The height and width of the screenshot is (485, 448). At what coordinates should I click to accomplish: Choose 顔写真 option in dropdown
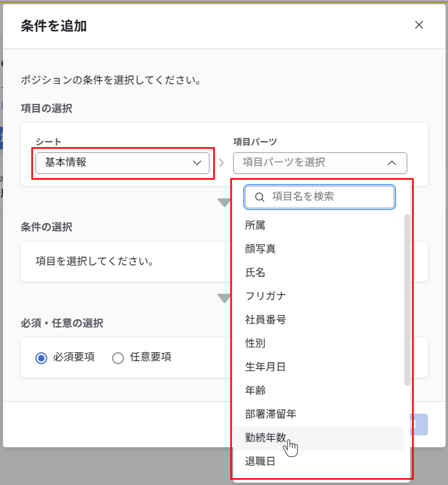[260, 249]
